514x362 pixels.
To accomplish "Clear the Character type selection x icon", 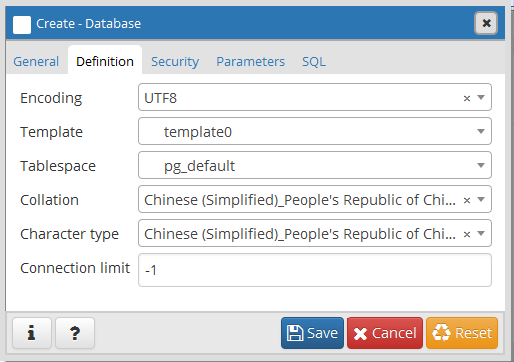I will tap(467, 234).
